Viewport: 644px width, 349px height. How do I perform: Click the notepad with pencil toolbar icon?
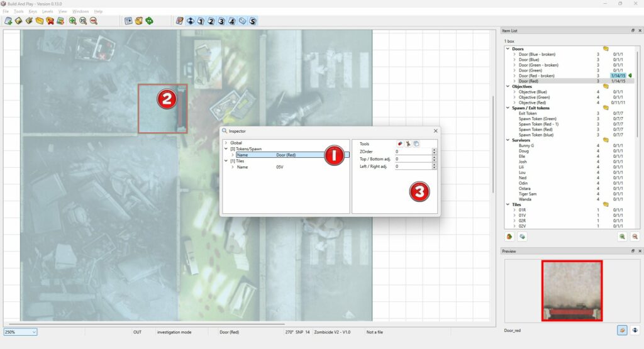point(179,21)
